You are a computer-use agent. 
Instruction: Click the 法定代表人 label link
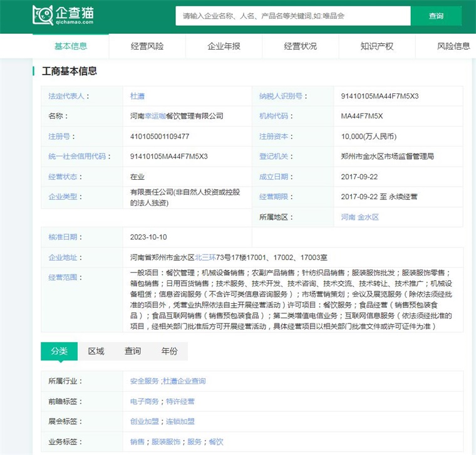click(x=66, y=97)
